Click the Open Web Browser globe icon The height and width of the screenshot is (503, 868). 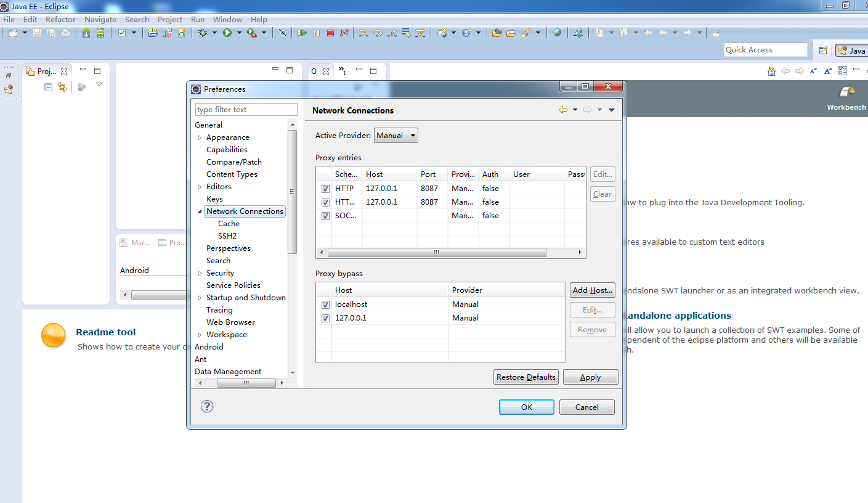[557, 33]
